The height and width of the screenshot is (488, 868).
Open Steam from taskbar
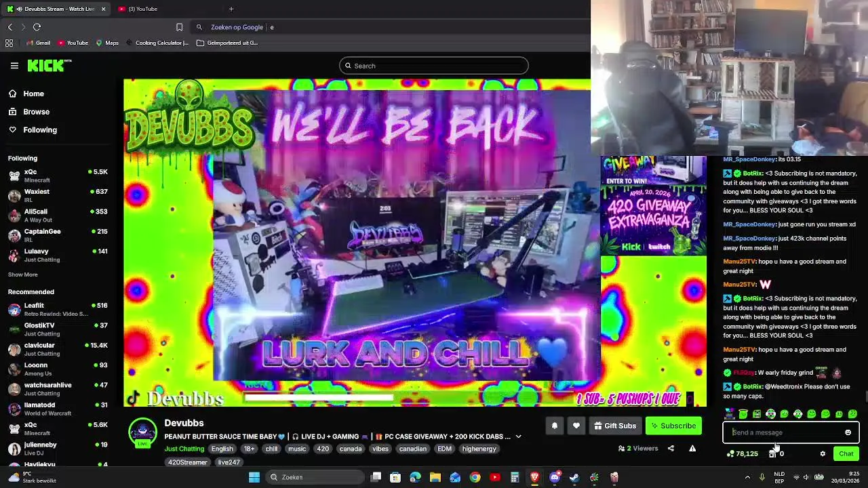(x=574, y=477)
